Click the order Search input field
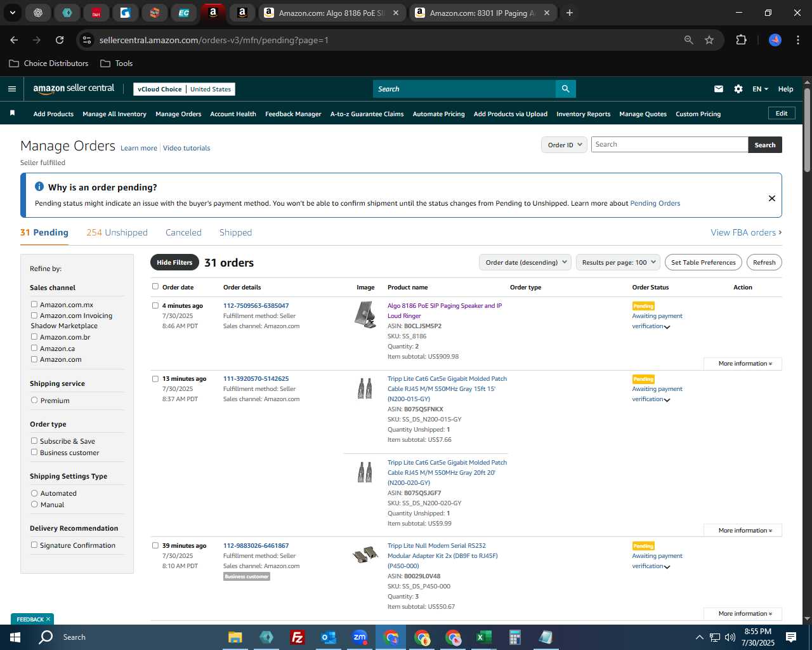This screenshot has height=650, width=812. (x=669, y=145)
